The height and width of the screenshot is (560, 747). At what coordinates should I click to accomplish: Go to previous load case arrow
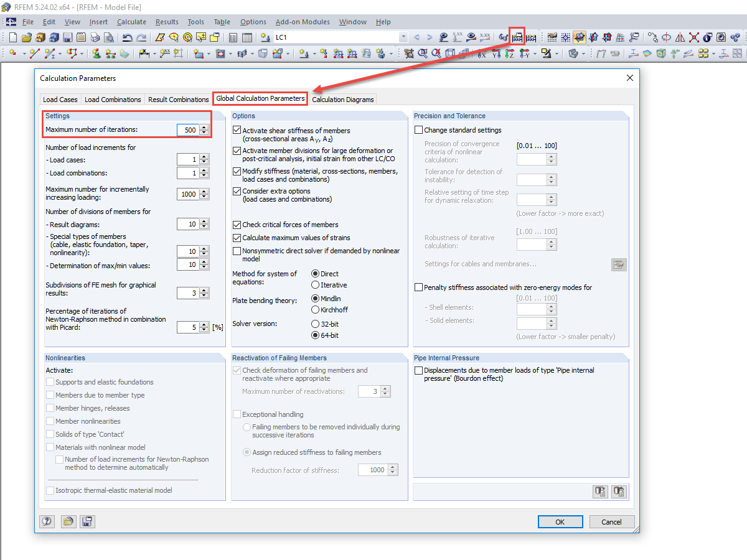[416, 37]
